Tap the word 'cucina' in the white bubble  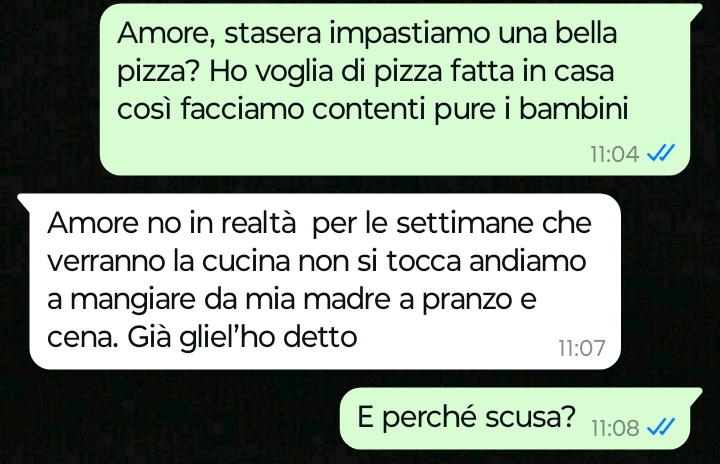coord(246,261)
